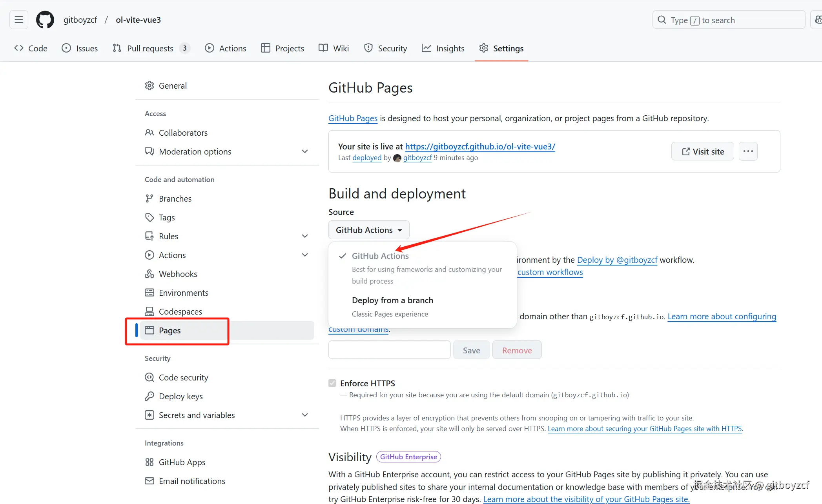Open the kebab menu beside Visit site
Viewport: 822px width, 504px height.
point(748,151)
